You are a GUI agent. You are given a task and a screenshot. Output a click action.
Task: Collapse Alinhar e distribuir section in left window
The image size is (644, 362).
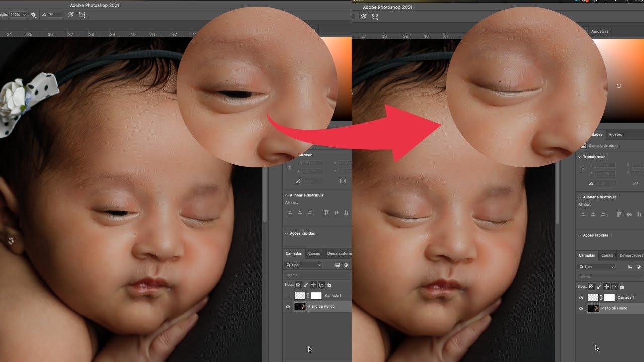point(286,195)
